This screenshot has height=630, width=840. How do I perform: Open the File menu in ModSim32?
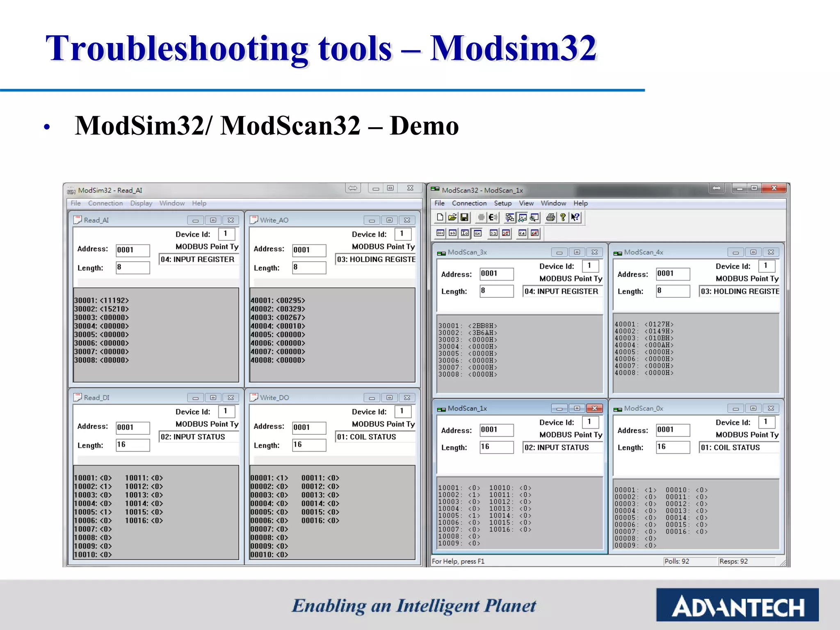click(x=75, y=203)
